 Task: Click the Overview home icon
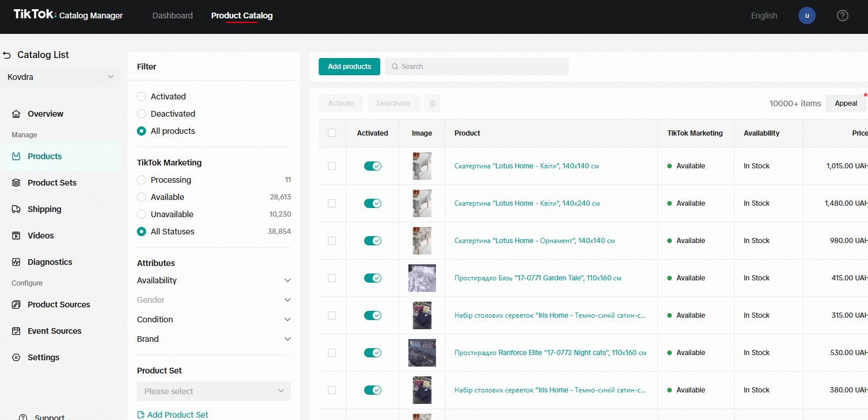coord(16,114)
